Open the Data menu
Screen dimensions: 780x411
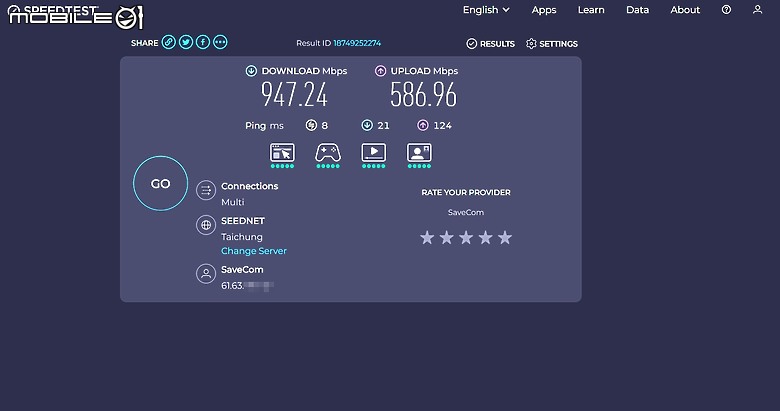637,10
